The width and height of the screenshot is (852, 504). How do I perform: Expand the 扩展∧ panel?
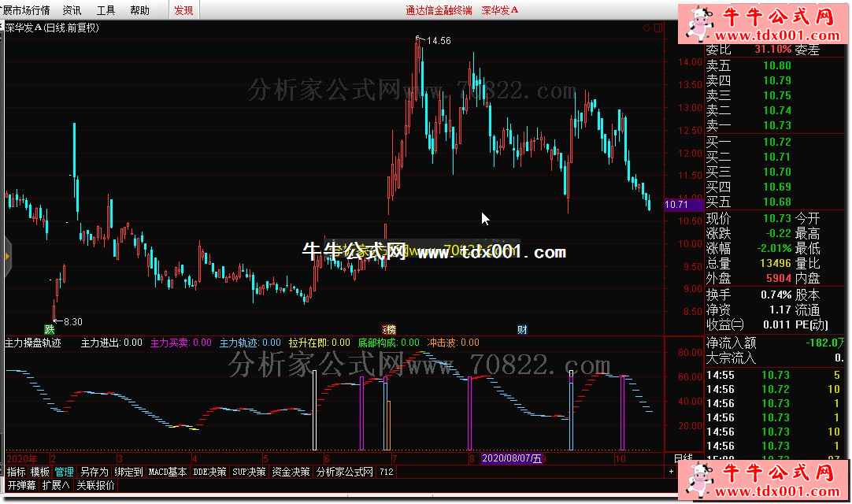click(x=56, y=485)
